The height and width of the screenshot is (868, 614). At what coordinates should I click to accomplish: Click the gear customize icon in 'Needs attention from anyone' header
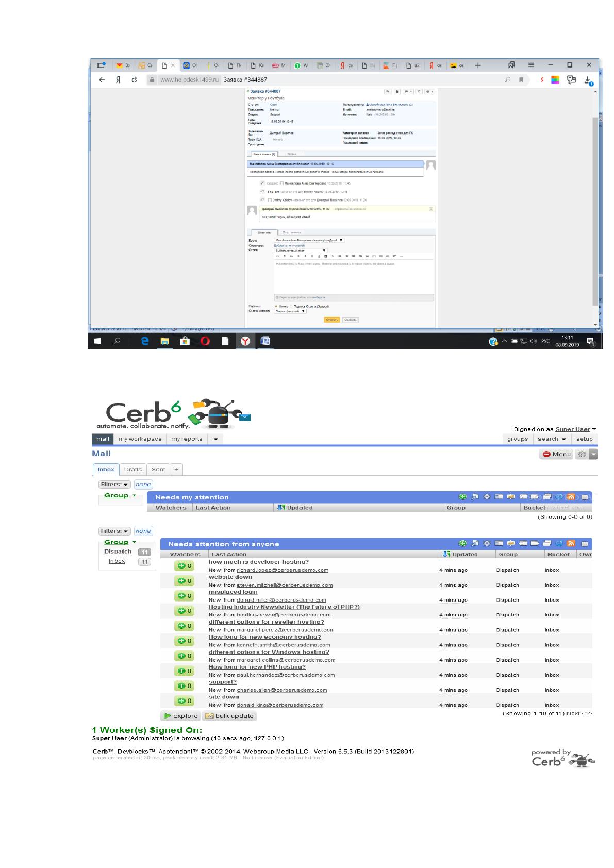point(487,543)
